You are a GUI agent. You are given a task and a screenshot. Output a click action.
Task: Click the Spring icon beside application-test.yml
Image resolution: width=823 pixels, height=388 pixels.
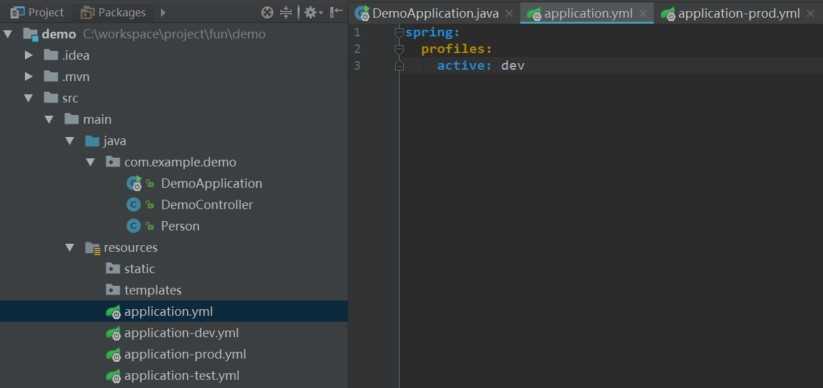tap(113, 376)
